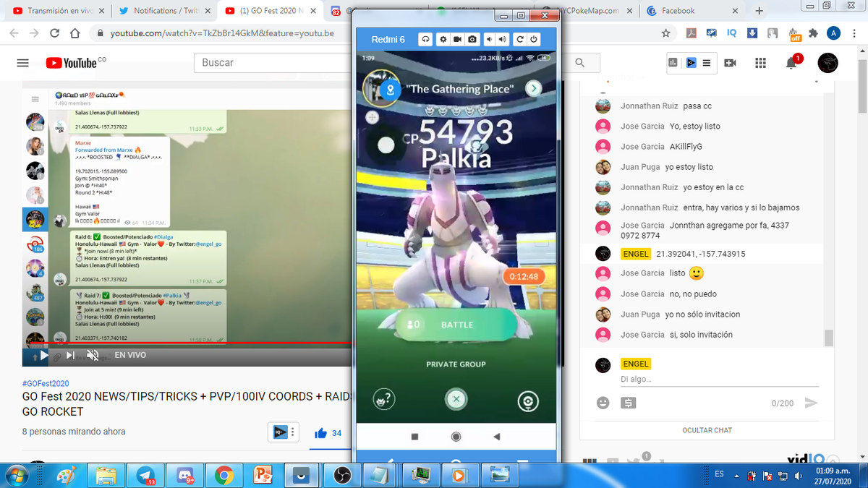The width and height of the screenshot is (868, 488).
Task: Open chat emoji picker smiley
Action: tap(603, 403)
